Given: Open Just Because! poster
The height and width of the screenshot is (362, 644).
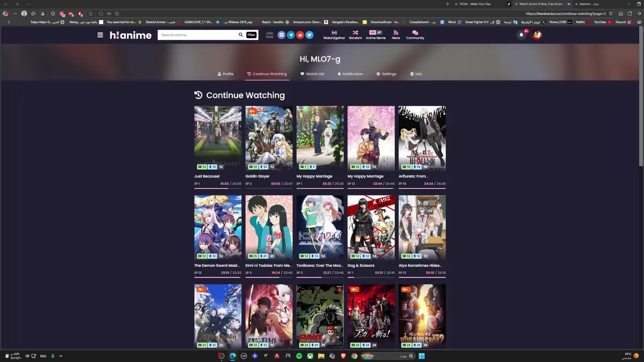Looking at the screenshot, I should tap(218, 138).
